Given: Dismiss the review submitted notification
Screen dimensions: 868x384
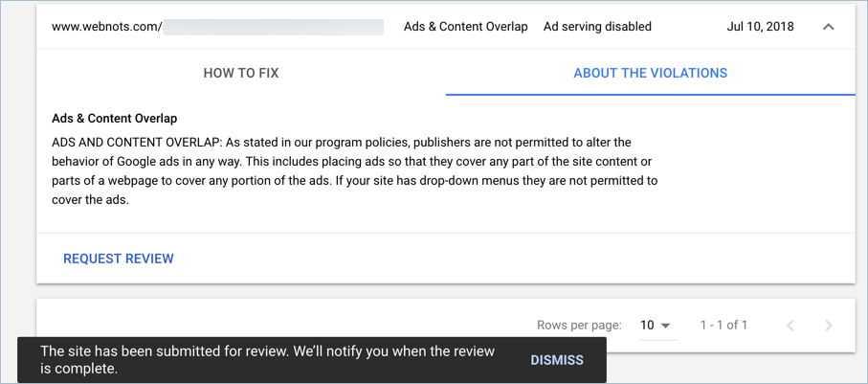Looking at the screenshot, I should pyautogui.click(x=557, y=360).
